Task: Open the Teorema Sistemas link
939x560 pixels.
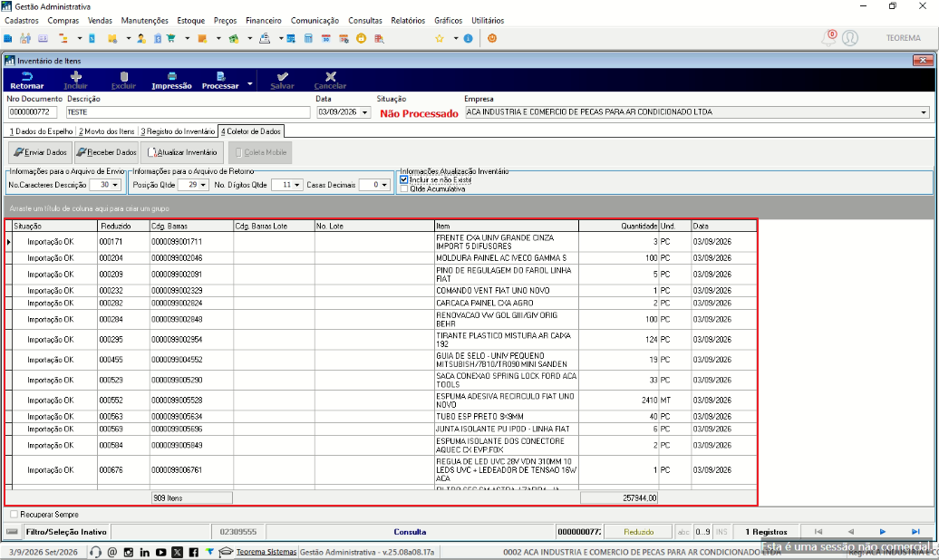Action: [266, 552]
